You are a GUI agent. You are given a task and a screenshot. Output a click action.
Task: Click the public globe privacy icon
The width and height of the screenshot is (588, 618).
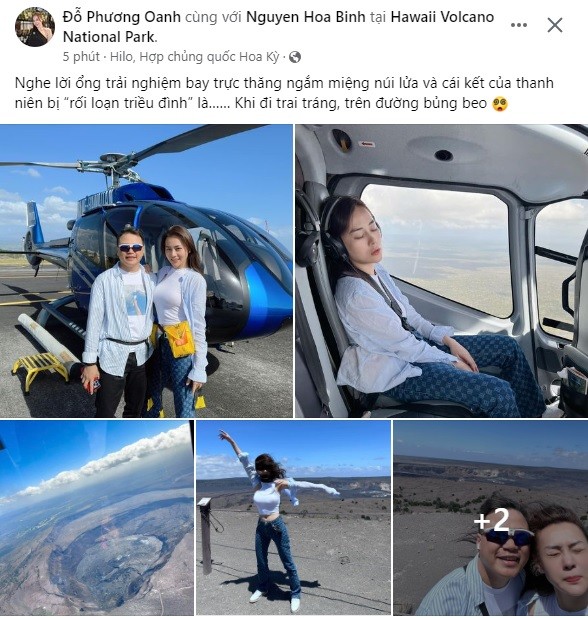[x=295, y=58]
